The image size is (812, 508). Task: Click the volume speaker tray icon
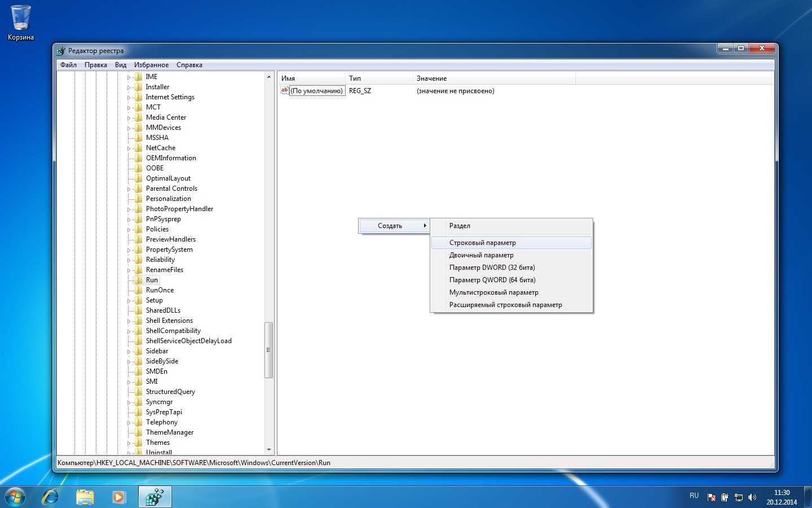pos(752,497)
